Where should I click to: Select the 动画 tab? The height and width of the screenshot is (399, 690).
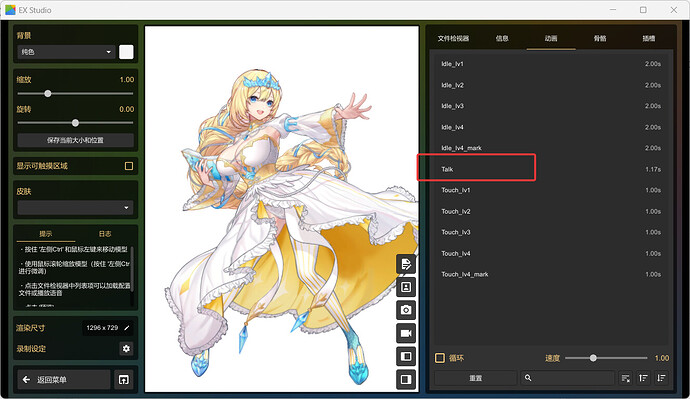tap(551, 38)
